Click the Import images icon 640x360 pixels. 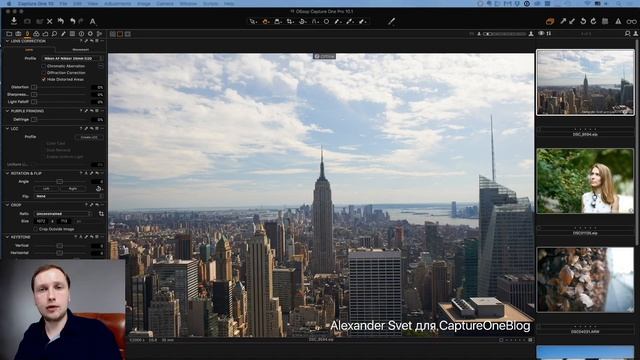14,21
